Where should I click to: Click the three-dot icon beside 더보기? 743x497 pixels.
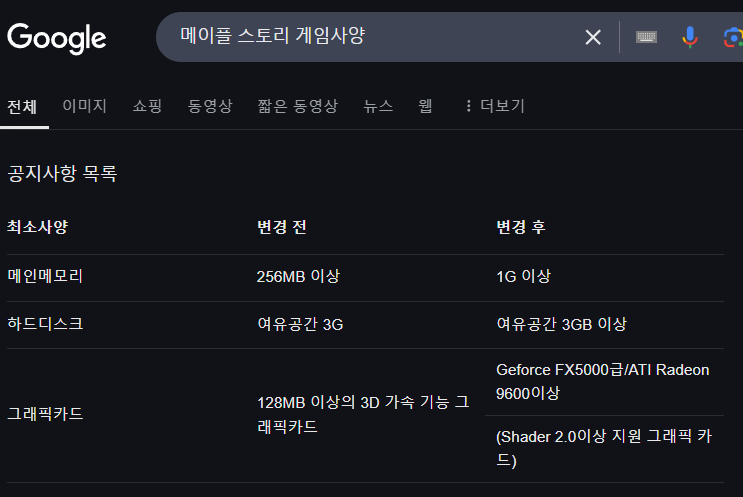point(468,106)
